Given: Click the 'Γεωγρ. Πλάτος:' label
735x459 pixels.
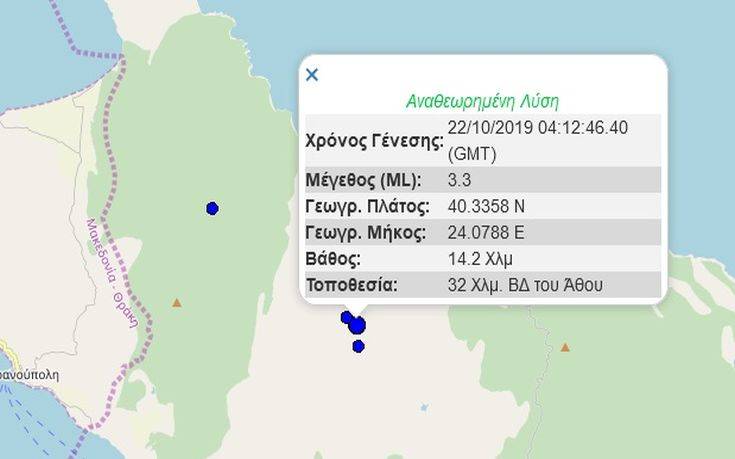Looking at the screenshot, I should (x=368, y=206).
